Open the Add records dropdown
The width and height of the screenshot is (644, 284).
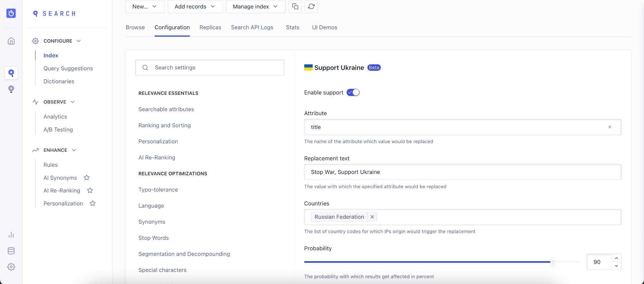point(195,6)
